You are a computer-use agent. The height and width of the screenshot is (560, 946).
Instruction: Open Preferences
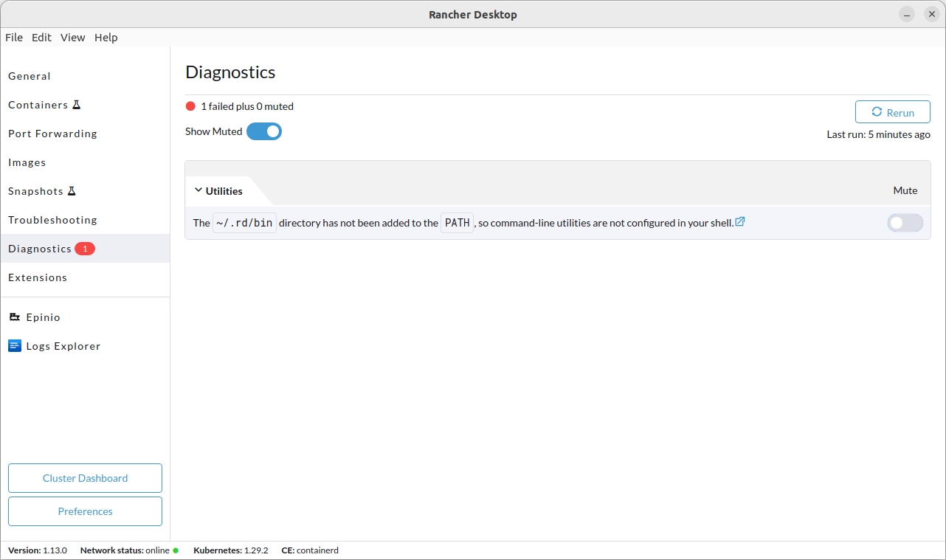pos(85,511)
